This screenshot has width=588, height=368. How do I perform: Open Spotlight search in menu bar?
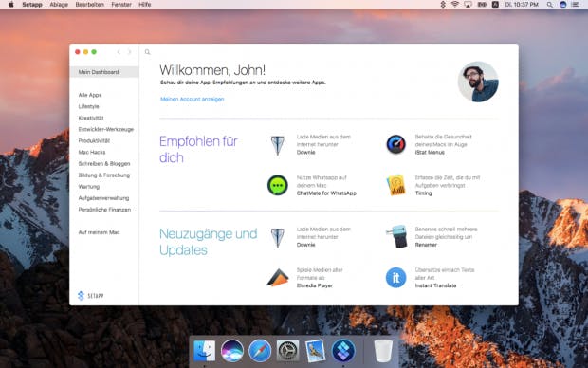pyautogui.click(x=550, y=5)
